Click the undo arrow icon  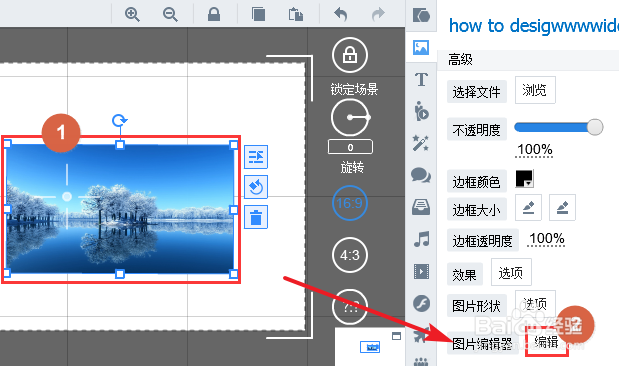point(341,15)
